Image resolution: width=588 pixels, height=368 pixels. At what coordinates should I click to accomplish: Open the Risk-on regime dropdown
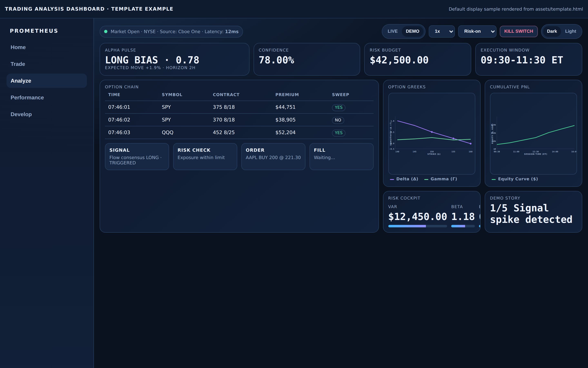tap(477, 31)
